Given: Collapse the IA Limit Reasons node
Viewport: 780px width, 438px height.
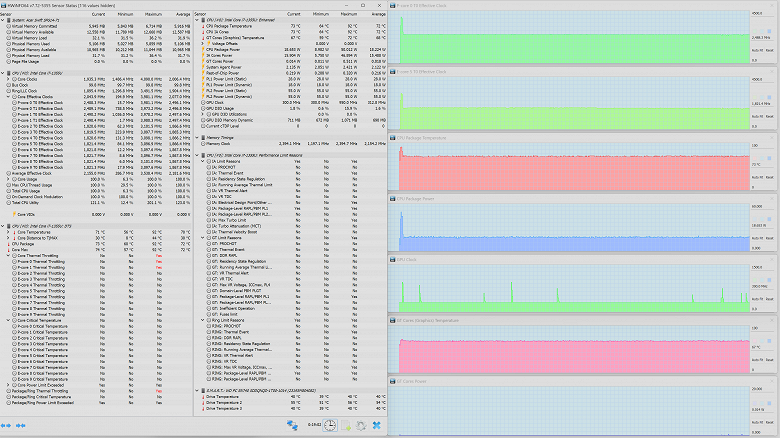Looking at the screenshot, I should (x=202, y=161).
